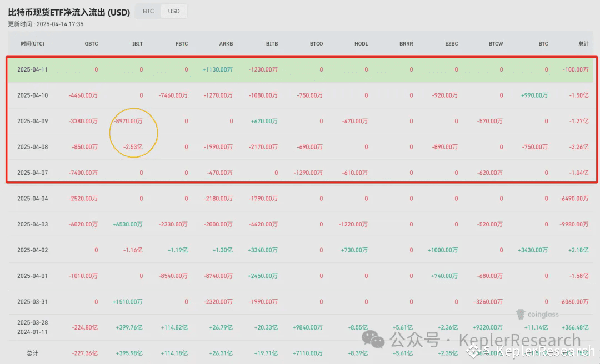600x364 pixels.
Task: Click the -2.53亿 IBIT value on 2025-04-08
Action: click(x=133, y=147)
